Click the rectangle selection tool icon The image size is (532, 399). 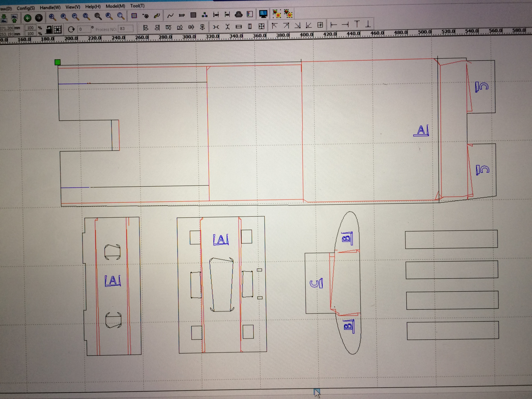click(x=134, y=16)
